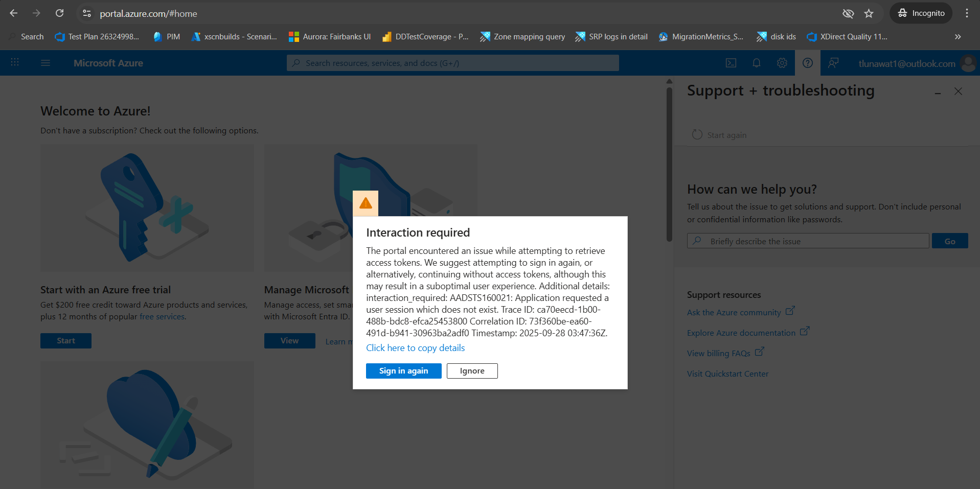Click the browser forward arrow
This screenshot has height=489, width=980.
coord(36,13)
